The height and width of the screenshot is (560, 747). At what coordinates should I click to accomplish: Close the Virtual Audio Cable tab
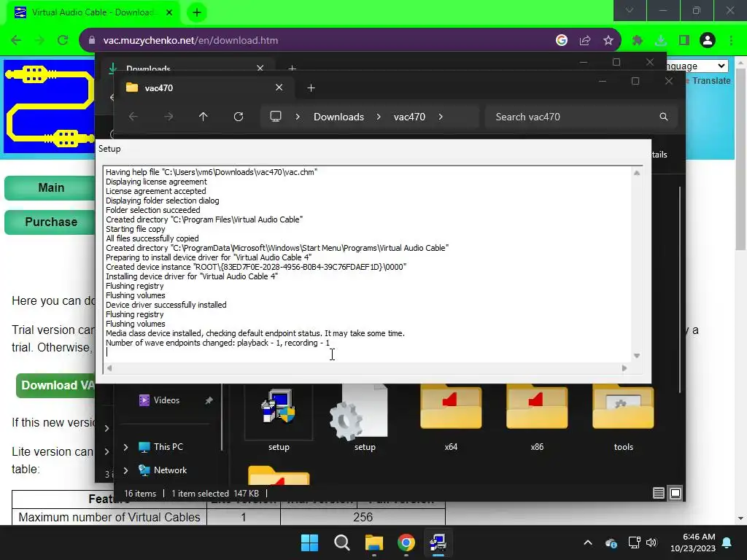(169, 12)
